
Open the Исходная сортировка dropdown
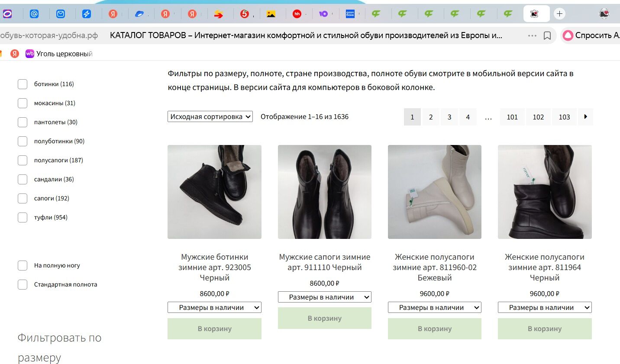[x=210, y=116]
